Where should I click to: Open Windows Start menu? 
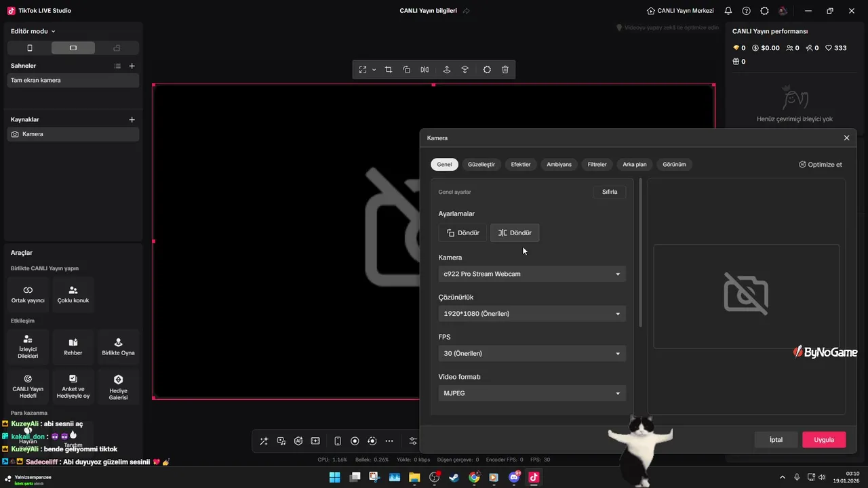click(x=335, y=477)
